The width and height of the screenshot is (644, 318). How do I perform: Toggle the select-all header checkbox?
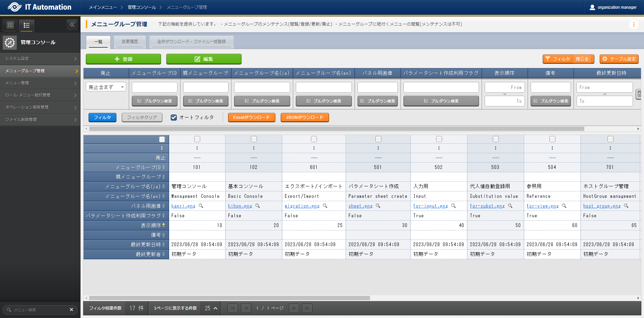[162, 139]
